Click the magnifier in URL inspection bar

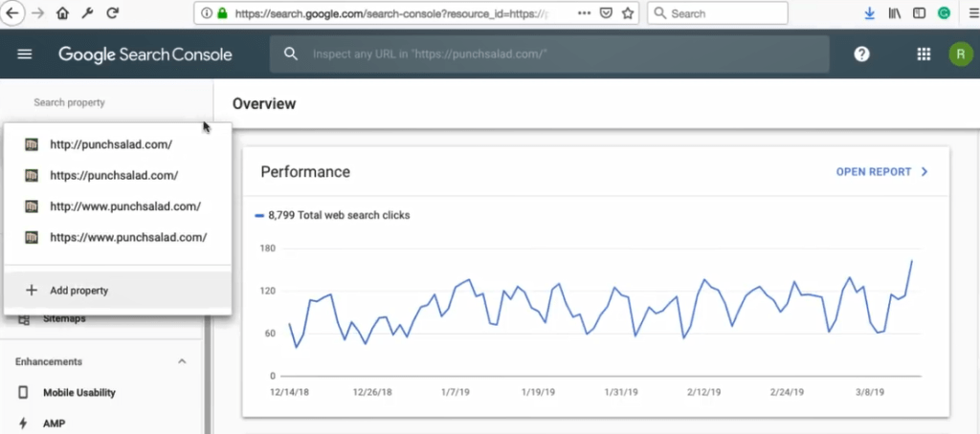[291, 54]
